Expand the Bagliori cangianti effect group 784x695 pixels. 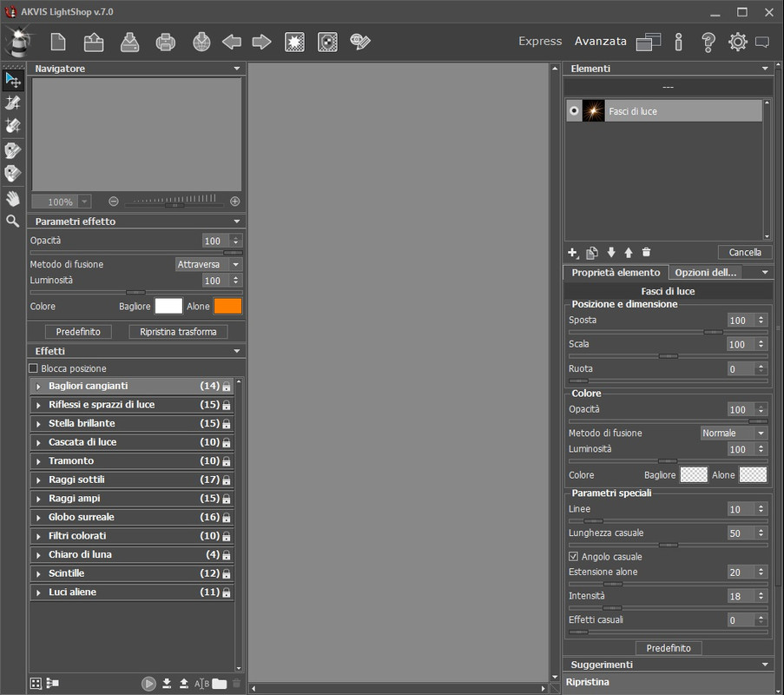(x=38, y=387)
